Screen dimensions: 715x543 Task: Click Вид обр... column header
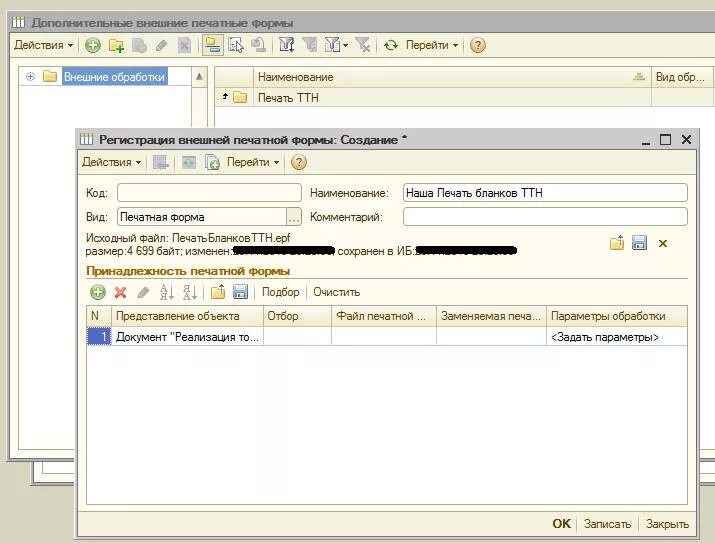click(683, 77)
